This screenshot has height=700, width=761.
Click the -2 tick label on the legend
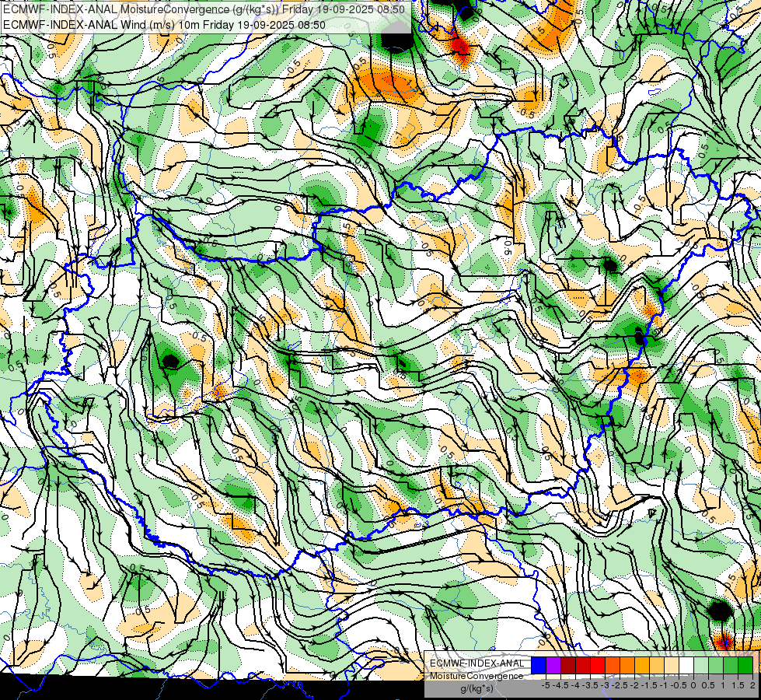pyautogui.click(x=634, y=685)
